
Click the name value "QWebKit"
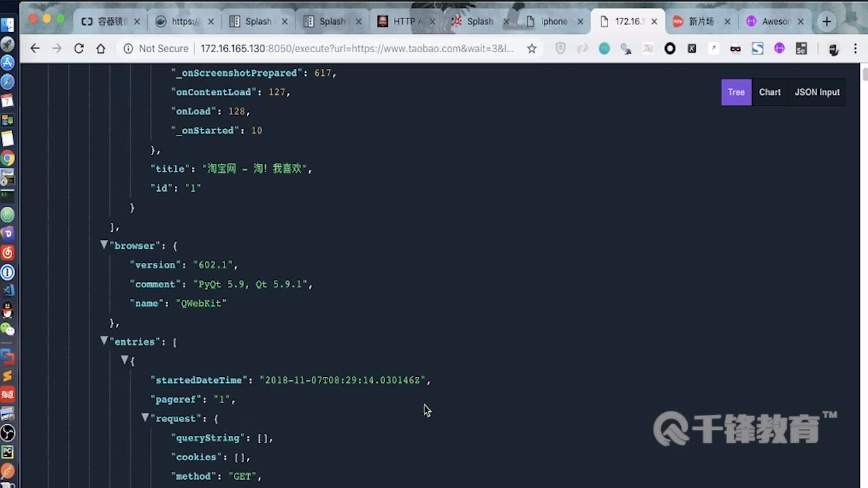tap(201, 303)
